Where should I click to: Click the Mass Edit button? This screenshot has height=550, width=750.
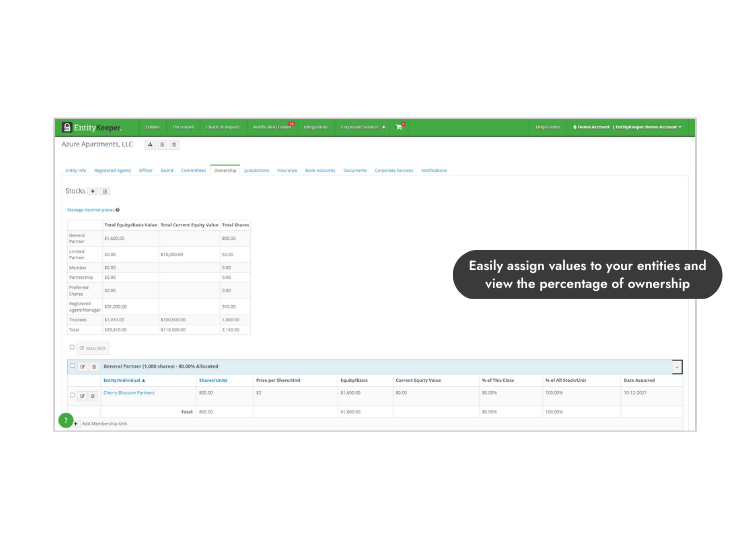[92, 348]
